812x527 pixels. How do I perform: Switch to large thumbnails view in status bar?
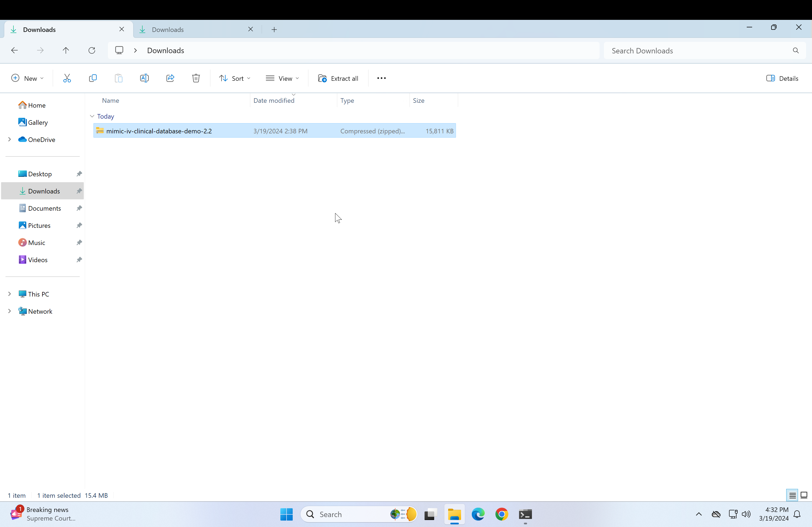(804, 495)
